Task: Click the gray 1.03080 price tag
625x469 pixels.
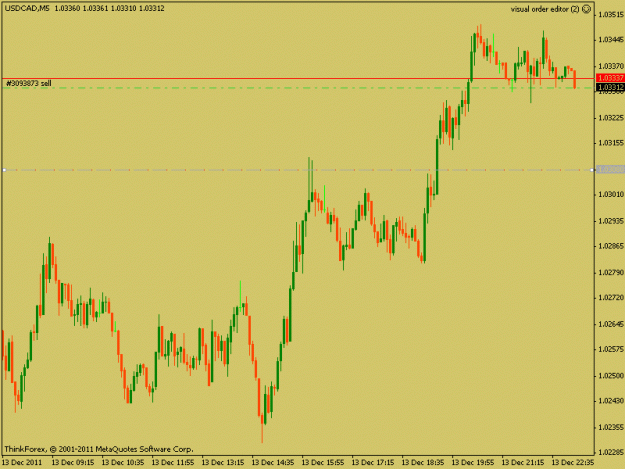Action: pos(610,170)
